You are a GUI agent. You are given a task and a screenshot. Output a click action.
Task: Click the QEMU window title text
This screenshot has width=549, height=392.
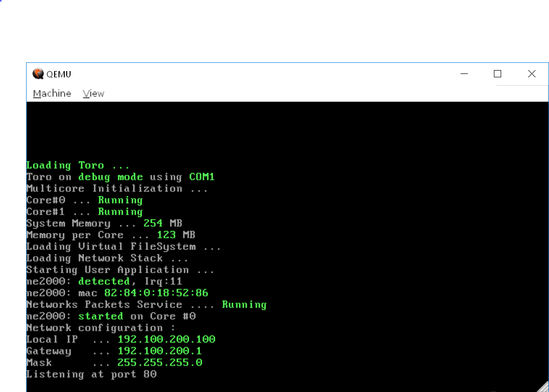[59, 74]
